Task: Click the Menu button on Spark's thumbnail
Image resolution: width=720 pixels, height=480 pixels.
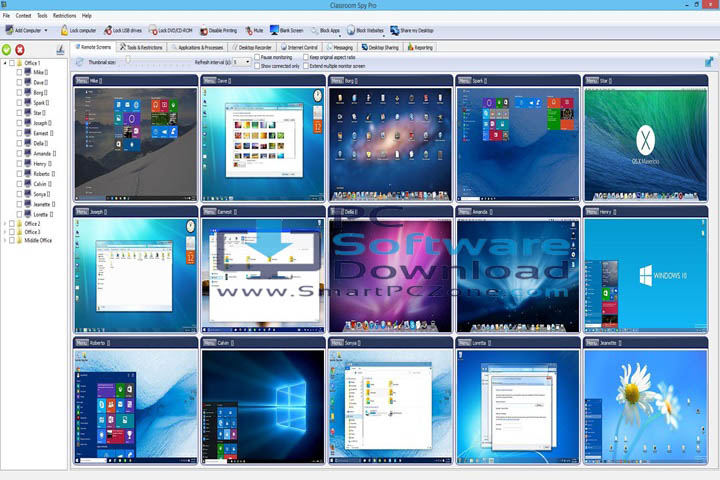Action: click(x=465, y=80)
